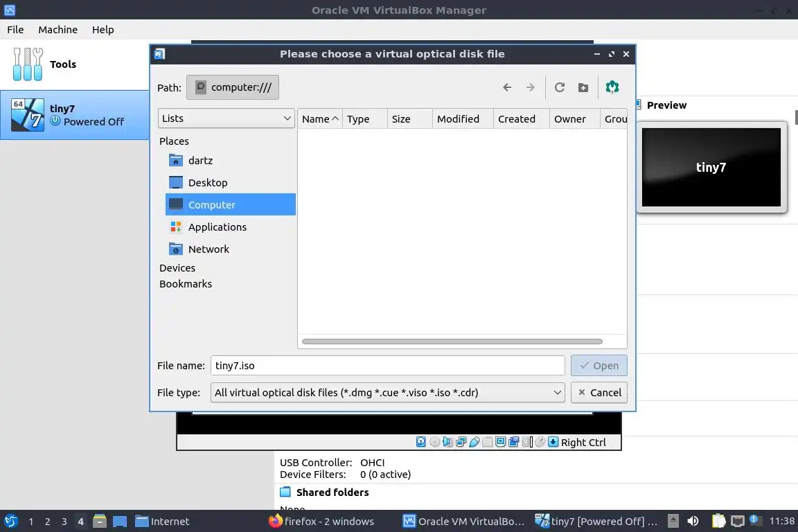This screenshot has width=798, height=532.
Task: Click the blue desktop launcher in the taskbar
Action: 120,522
